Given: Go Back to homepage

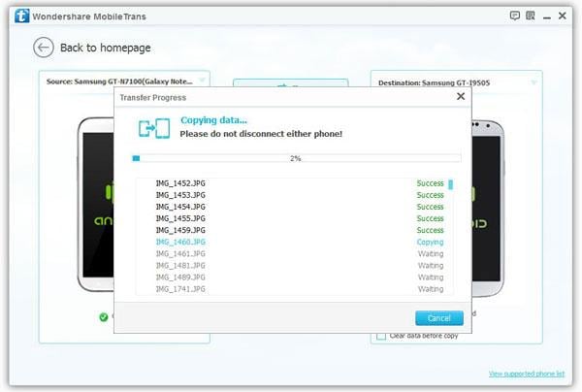Looking at the screenshot, I should 106,48.
